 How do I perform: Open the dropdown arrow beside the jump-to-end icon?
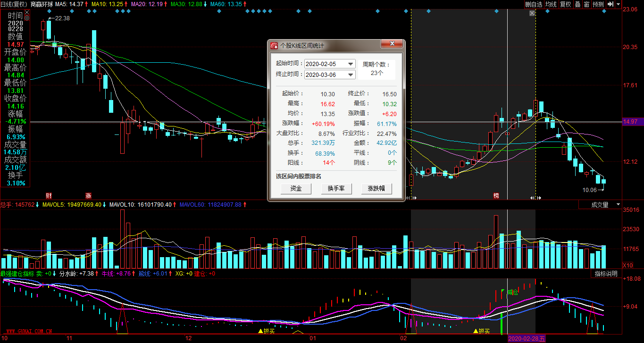point(617,4)
